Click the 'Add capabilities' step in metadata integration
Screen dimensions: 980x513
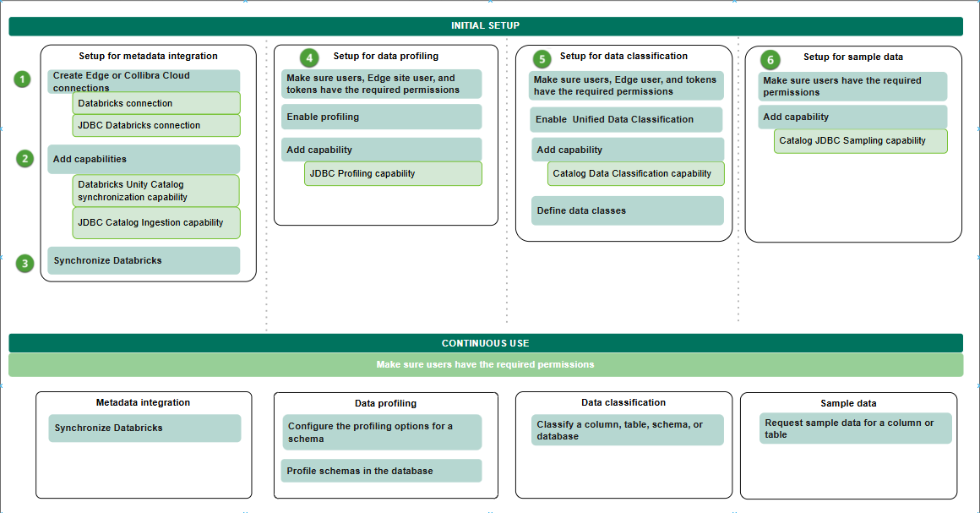tap(144, 159)
